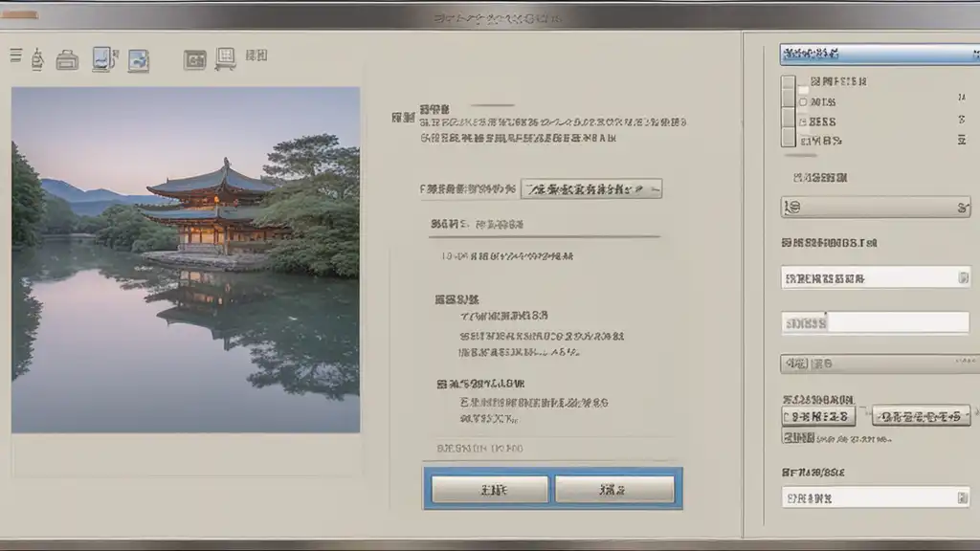This screenshot has height=551, width=980.
Task: Open the combo box in the center form
Action: pyautogui.click(x=591, y=188)
